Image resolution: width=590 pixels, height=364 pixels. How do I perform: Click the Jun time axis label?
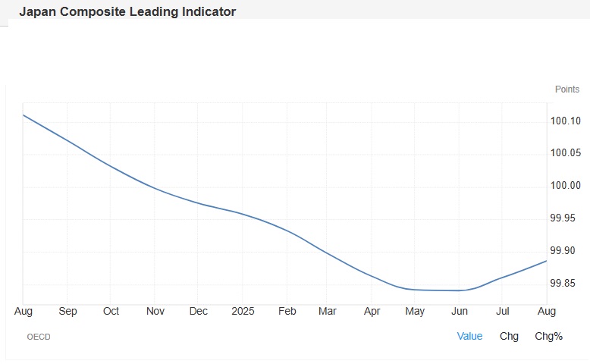459,311
